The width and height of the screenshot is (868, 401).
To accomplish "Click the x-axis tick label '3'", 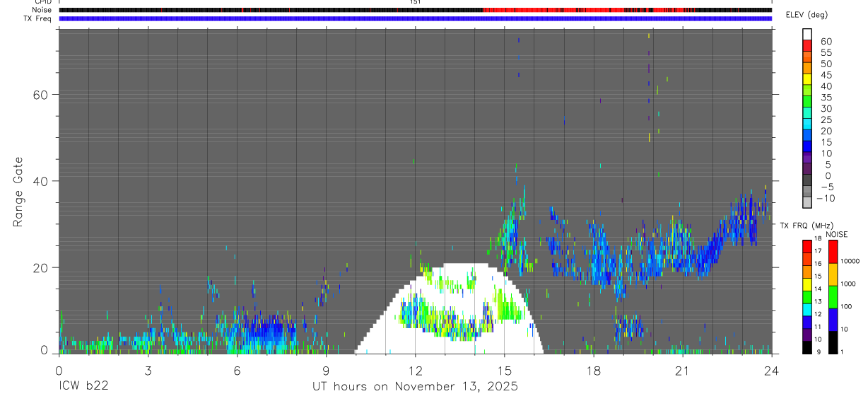I will 148,370.
